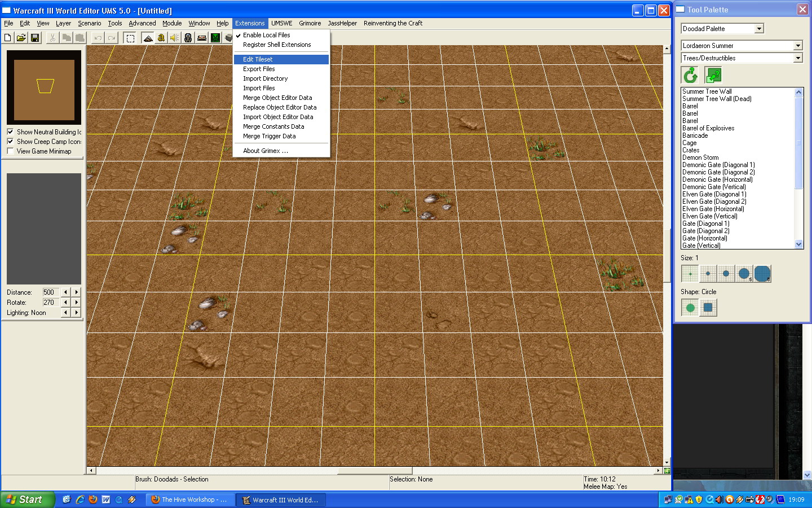
Task: Open the Lordaeron Summer tileset dropdown
Action: (x=798, y=46)
